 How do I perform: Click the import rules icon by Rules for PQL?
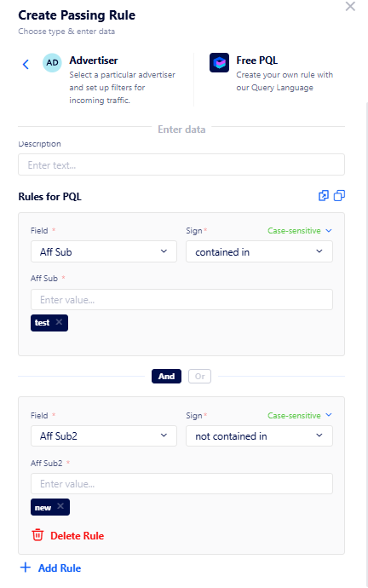[324, 195]
